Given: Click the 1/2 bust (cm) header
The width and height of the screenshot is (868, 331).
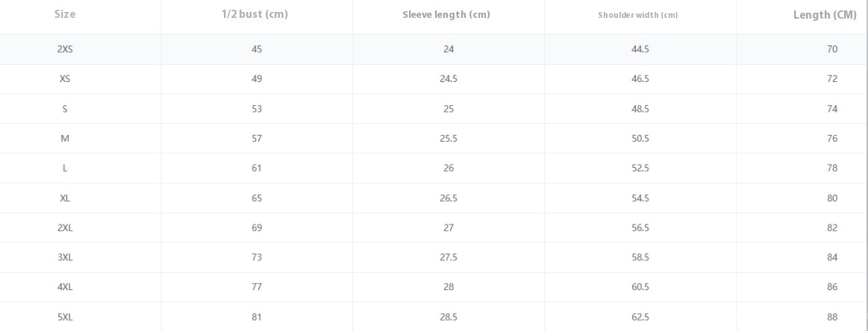Looking at the screenshot, I should click(255, 14).
